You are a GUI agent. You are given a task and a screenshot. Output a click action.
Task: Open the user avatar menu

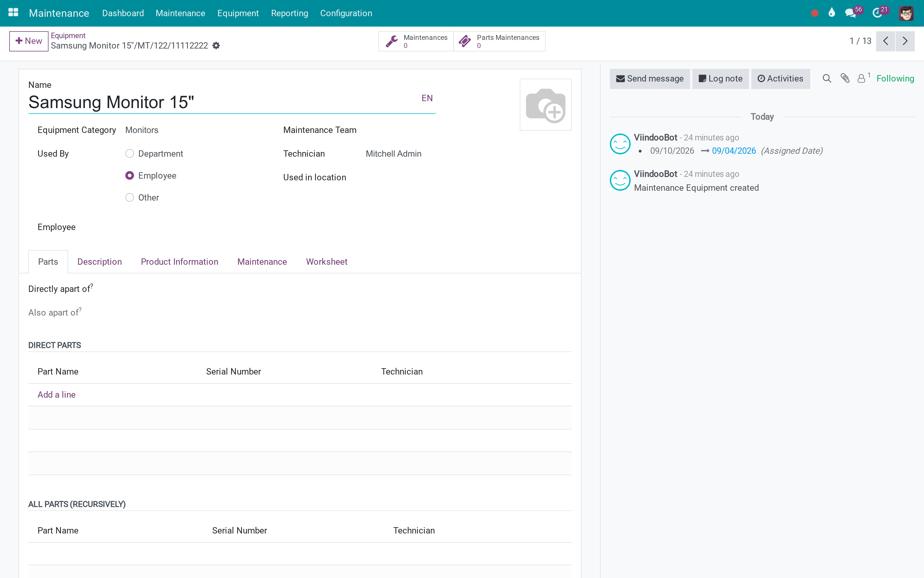click(906, 13)
